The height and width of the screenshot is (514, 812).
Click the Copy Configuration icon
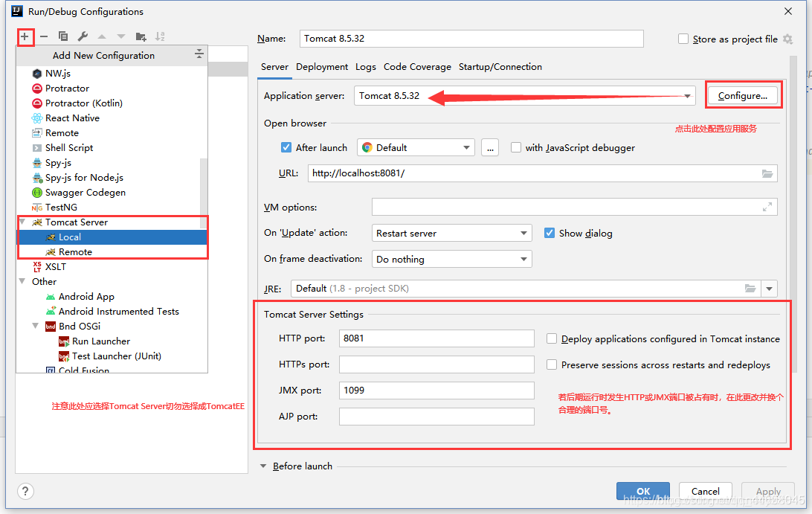point(63,36)
